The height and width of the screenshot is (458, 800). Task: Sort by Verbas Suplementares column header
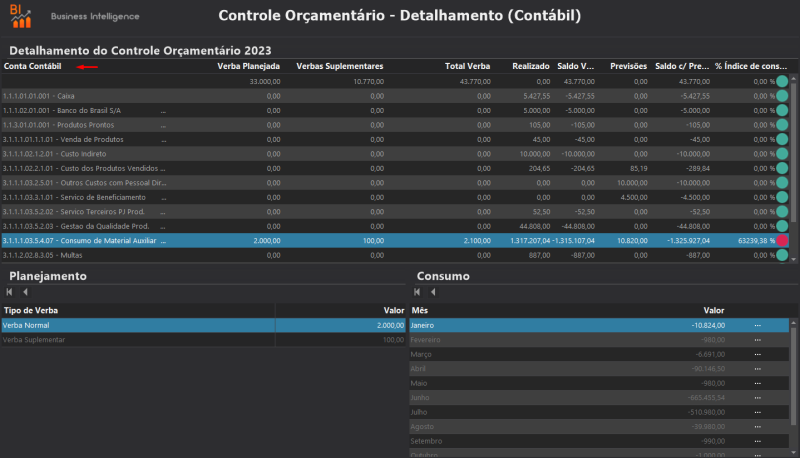[x=340, y=66]
